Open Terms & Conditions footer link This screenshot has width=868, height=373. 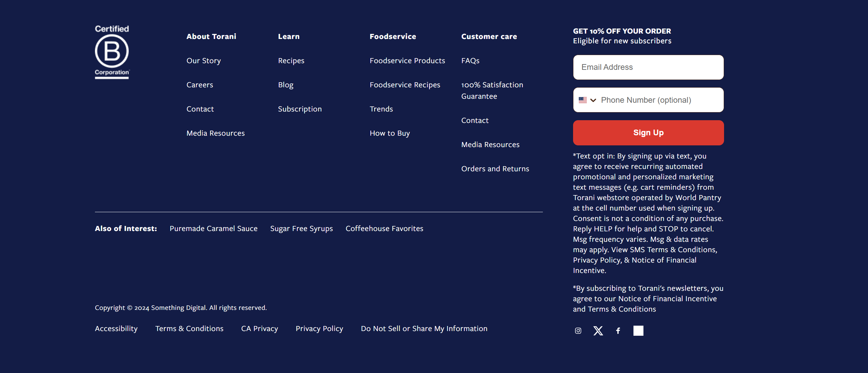[x=189, y=328]
